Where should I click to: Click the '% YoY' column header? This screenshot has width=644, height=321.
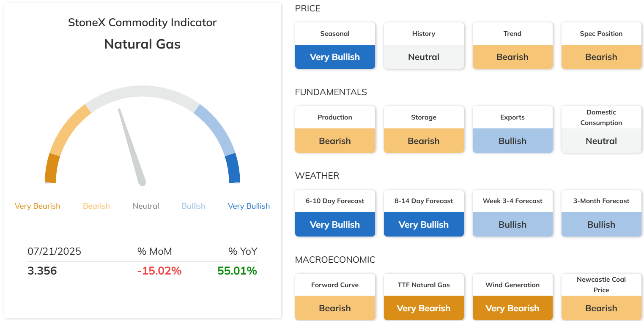click(243, 252)
